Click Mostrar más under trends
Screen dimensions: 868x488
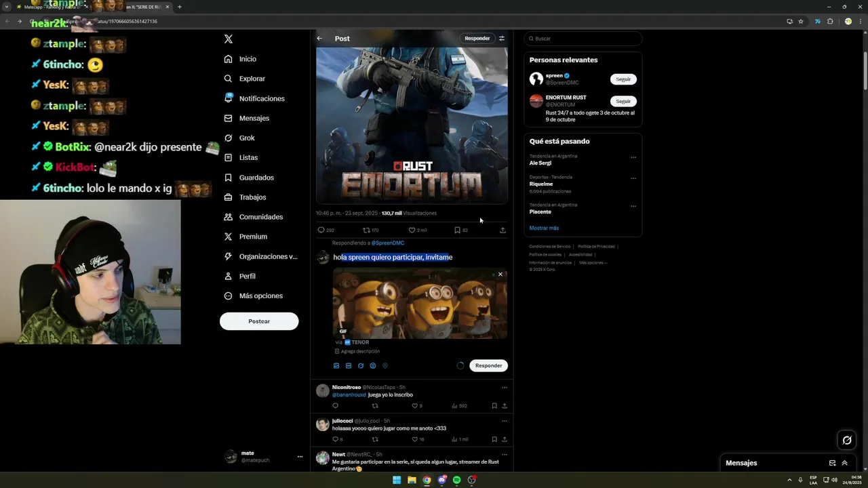544,228
